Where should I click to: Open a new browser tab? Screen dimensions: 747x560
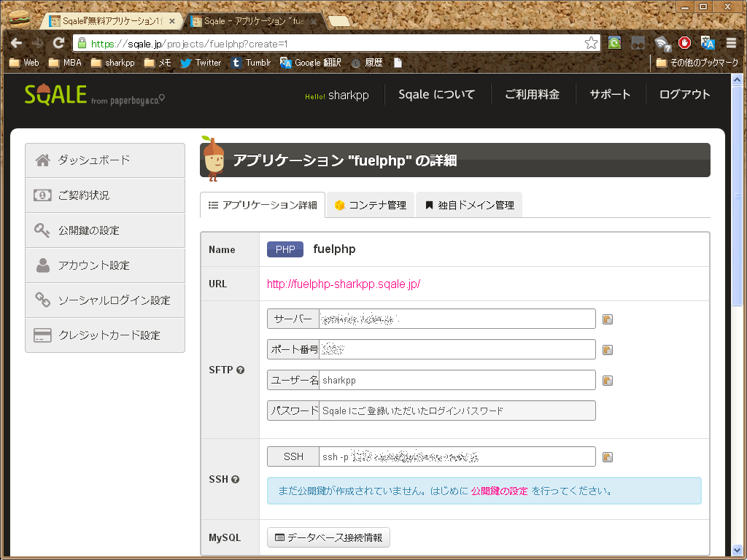(x=338, y=21)
